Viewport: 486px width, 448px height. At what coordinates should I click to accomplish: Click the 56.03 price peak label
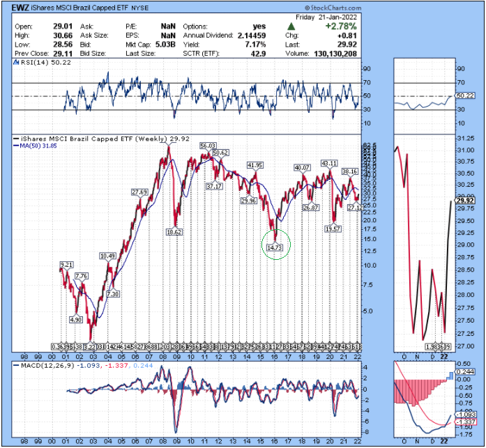[x=208, y=146]
